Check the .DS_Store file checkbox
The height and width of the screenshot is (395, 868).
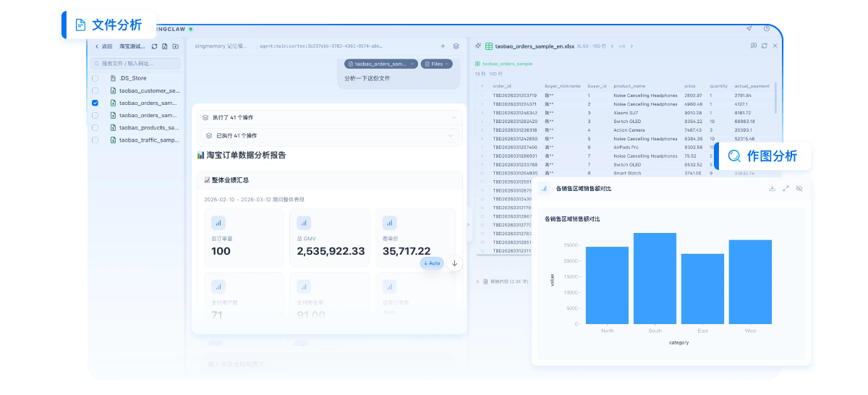point(95,78)
